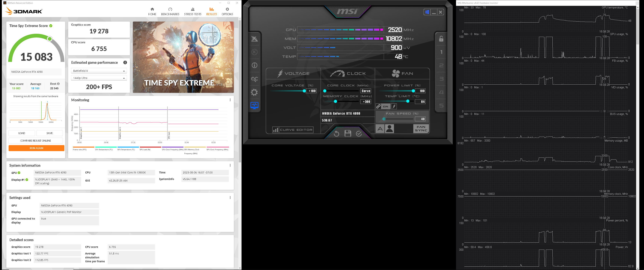Open STRESS TESTS tab

point(192,11)
